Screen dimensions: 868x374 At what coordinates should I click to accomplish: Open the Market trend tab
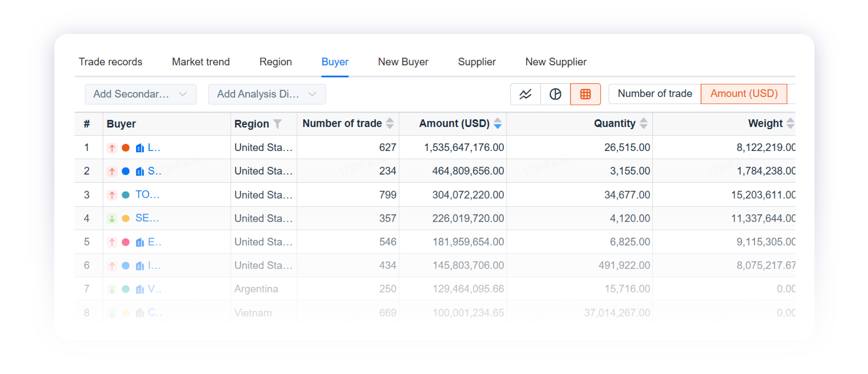point(201,62)
